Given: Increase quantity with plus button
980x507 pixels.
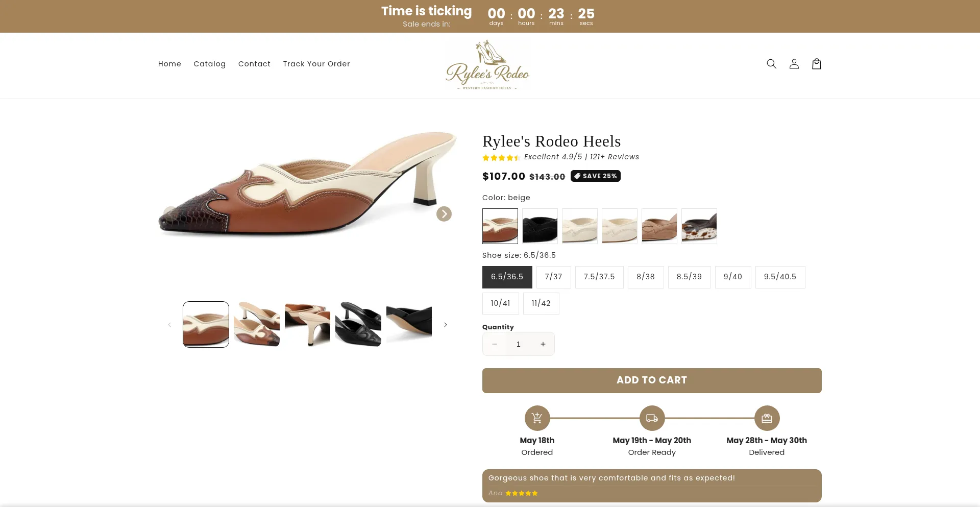Looking at the screenshot, I should click(x=543, y=344).
